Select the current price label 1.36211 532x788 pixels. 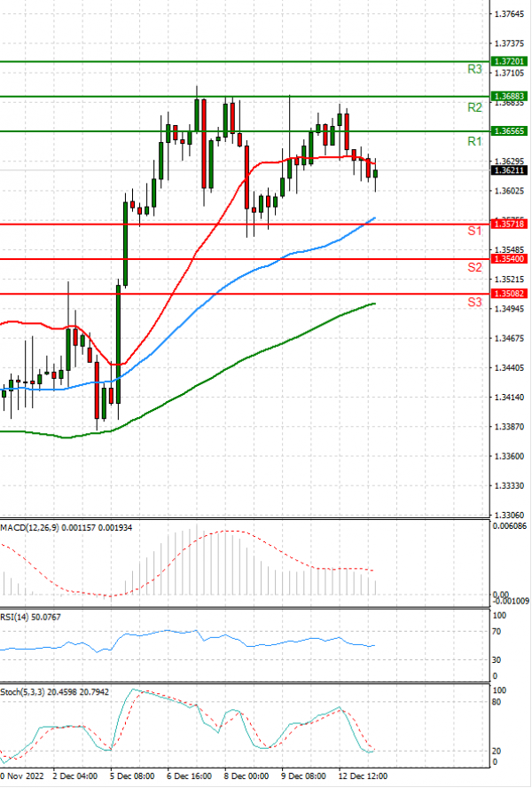point(509,170)
